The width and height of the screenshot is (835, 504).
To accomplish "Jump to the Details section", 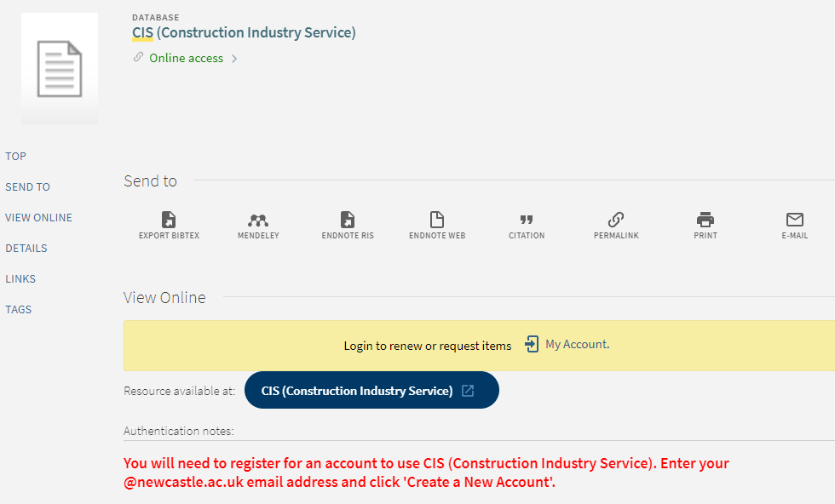I will [x=26, y=249].
